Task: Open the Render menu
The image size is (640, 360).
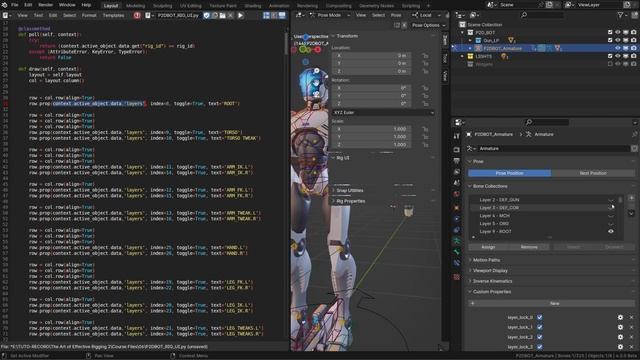Action: pyautogui.click(x=45, y=5)
